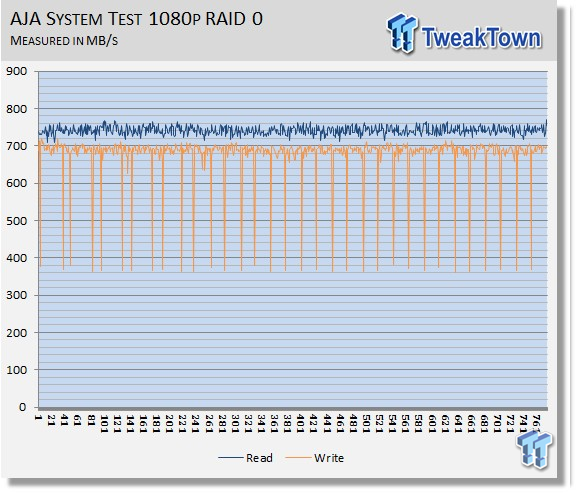The width and height of the screenshot is (576, 493).
Task: Click the 800 y-axis label
Action: 17,109
